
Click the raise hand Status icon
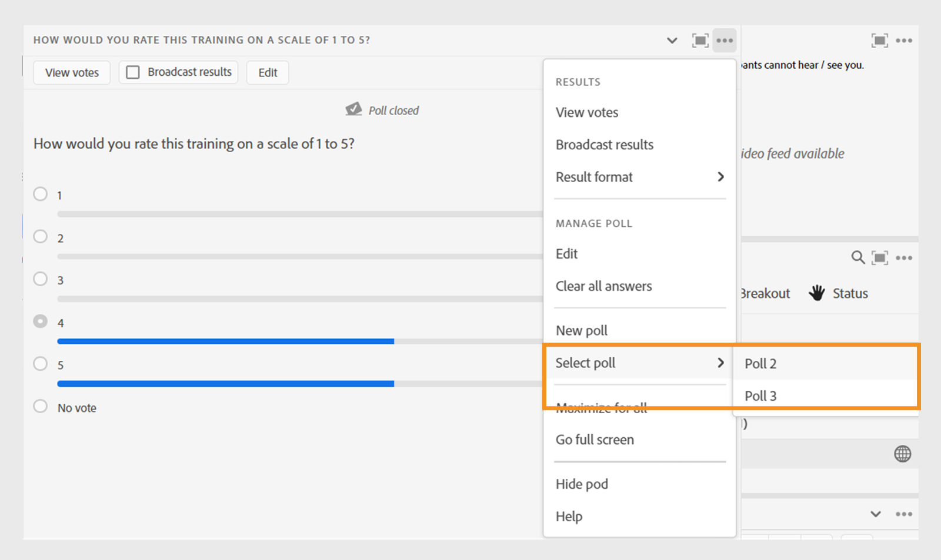point(817,293)
